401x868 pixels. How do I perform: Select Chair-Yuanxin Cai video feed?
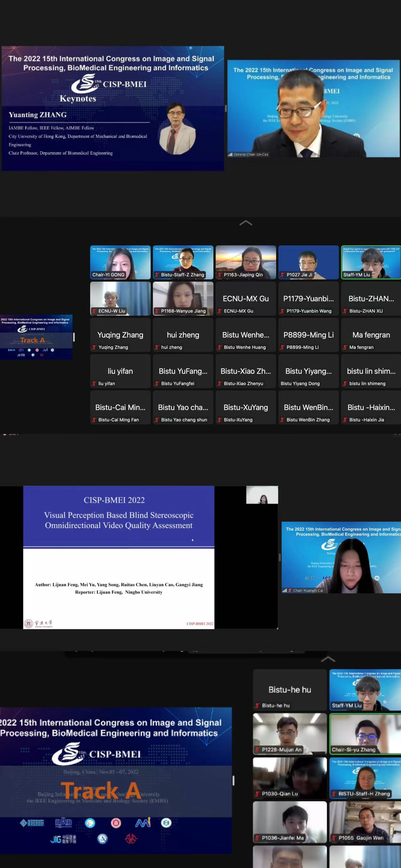point(341,557)
